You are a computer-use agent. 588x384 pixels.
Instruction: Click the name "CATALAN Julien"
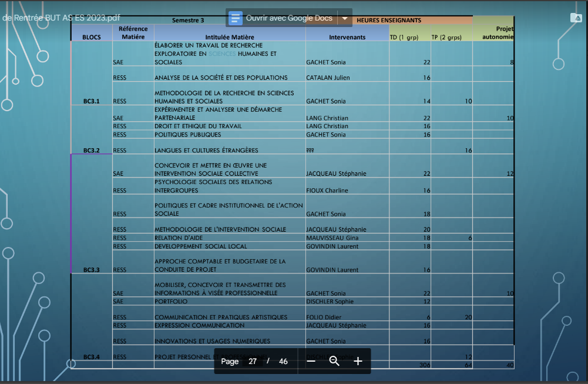328,78
